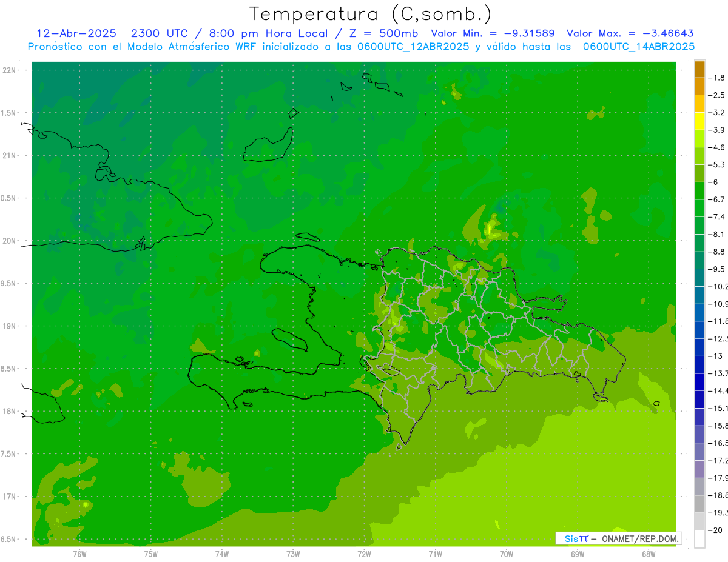Click the "20N" latitude label
728x562 pixels.
tap(10, 241)
